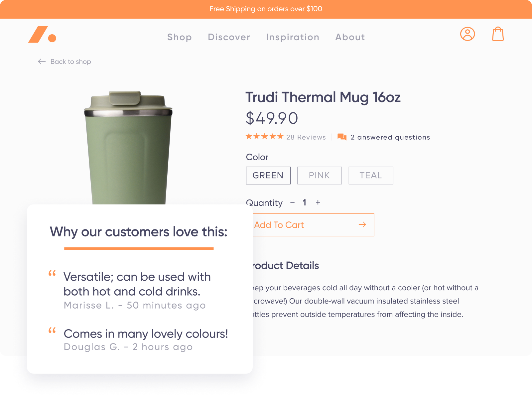Click the answered questions chat bubble icon
The width and height of the screenshot is (532, 398).
click(342, 137)
